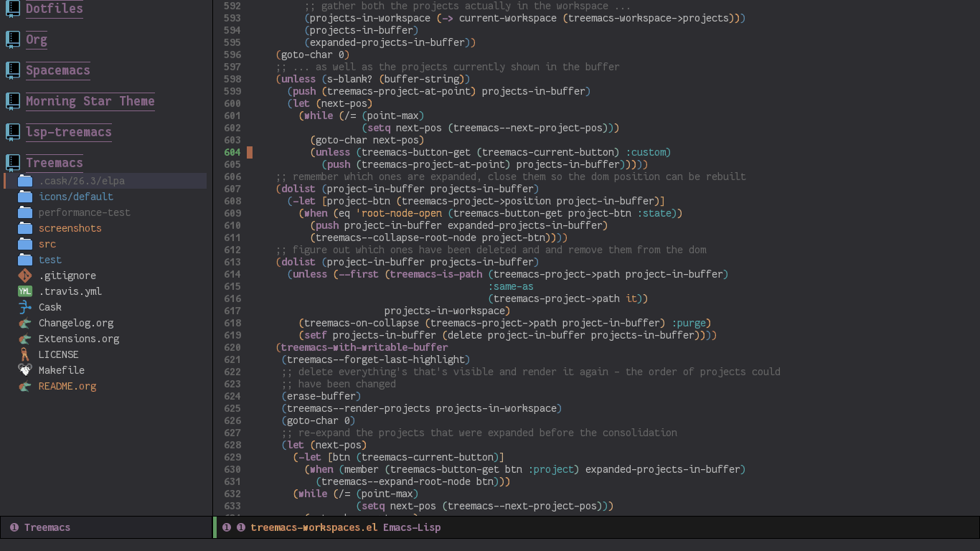Click the breakpoint marker on line 604
This screenshot has height=551, width=980.
(x=249, y=152)
